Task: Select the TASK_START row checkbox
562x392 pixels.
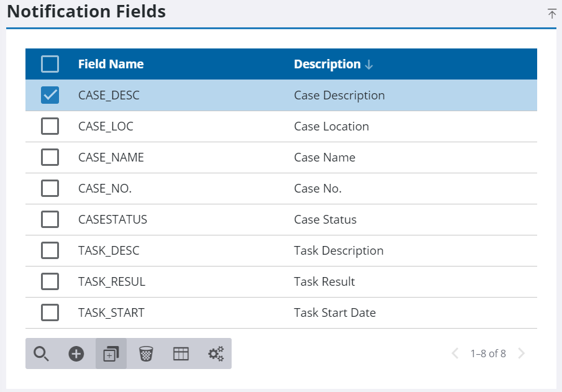Action: click(x=50, y=312)
